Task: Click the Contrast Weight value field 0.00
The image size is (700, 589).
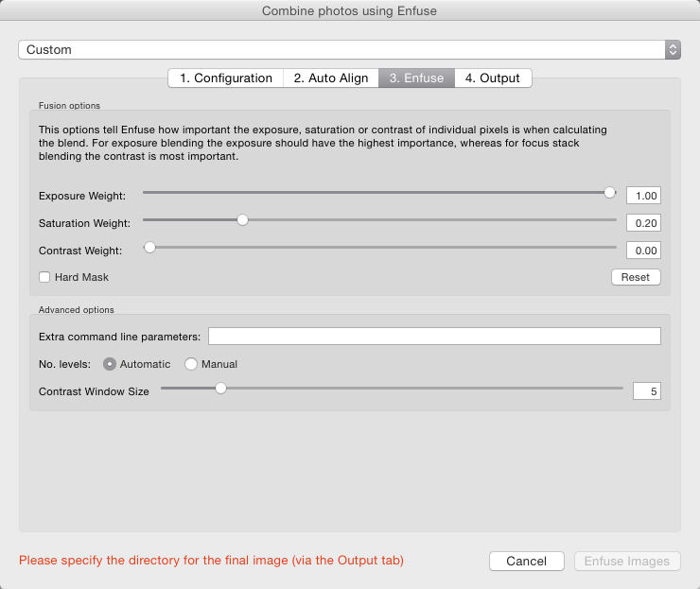Action: pos(643,251)
